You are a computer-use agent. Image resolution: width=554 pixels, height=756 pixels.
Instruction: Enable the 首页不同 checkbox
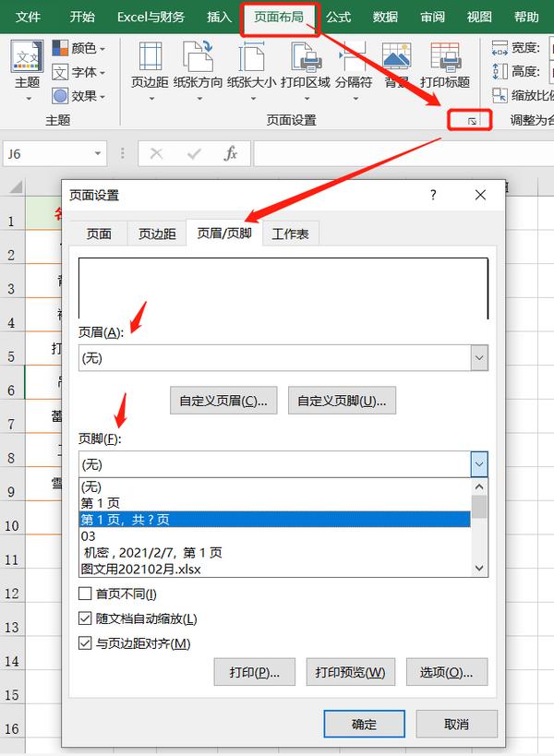[86, 594]
